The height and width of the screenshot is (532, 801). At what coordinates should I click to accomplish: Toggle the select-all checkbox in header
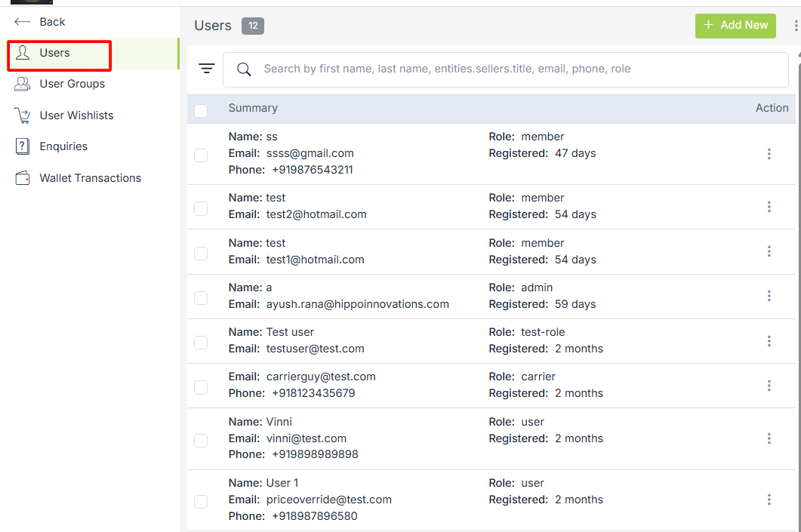click(201, 111)
